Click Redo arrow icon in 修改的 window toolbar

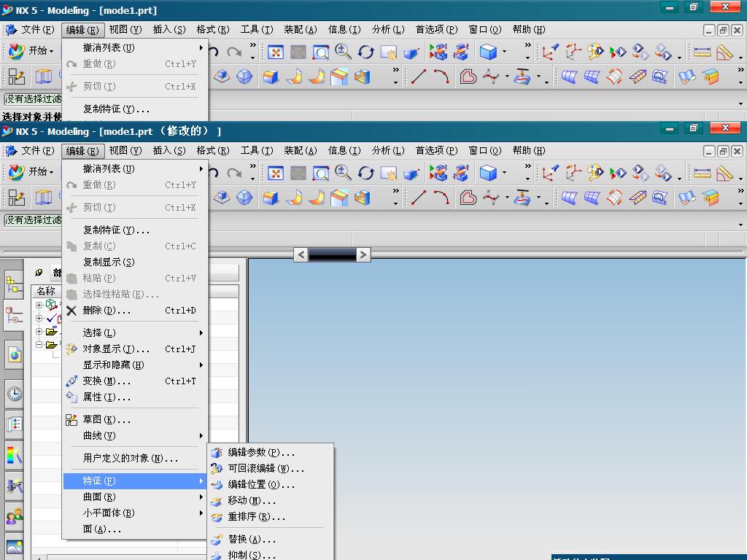[x=234, y=173]
